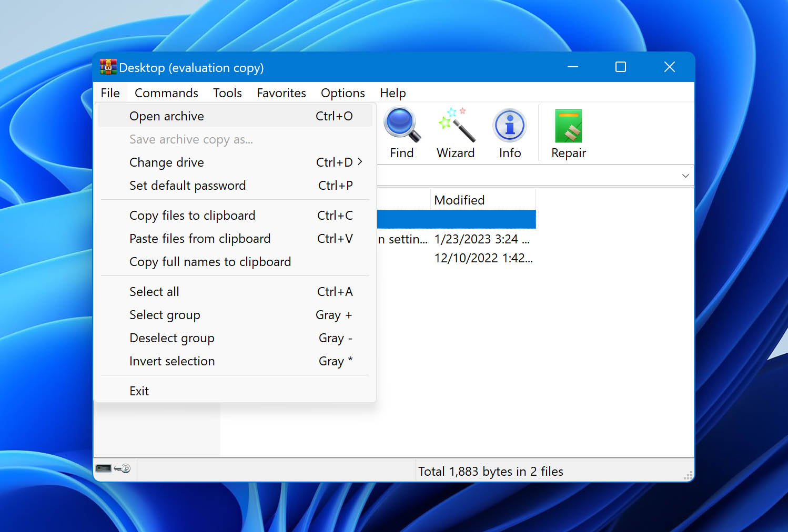Screen dimensions: 788x532
Task: Select row modified 1/23/2023 3:24
Action: pyautogui.click(x=456, y=239)
